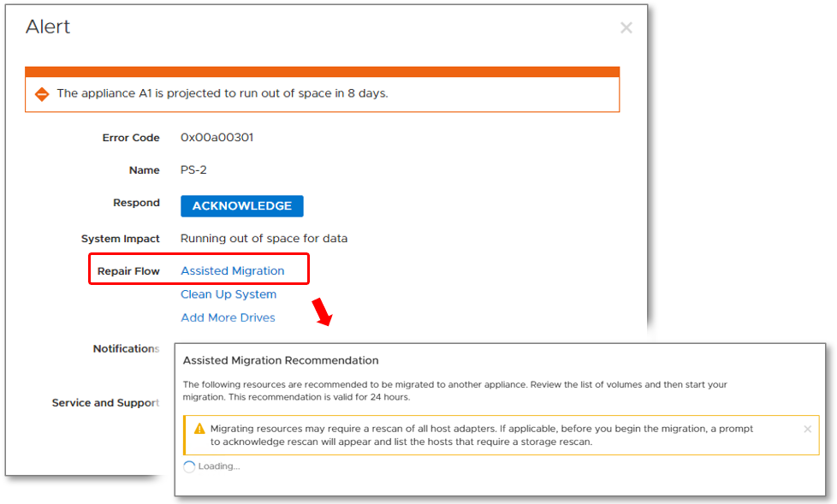Click the Running out of space text

point(264,238)
